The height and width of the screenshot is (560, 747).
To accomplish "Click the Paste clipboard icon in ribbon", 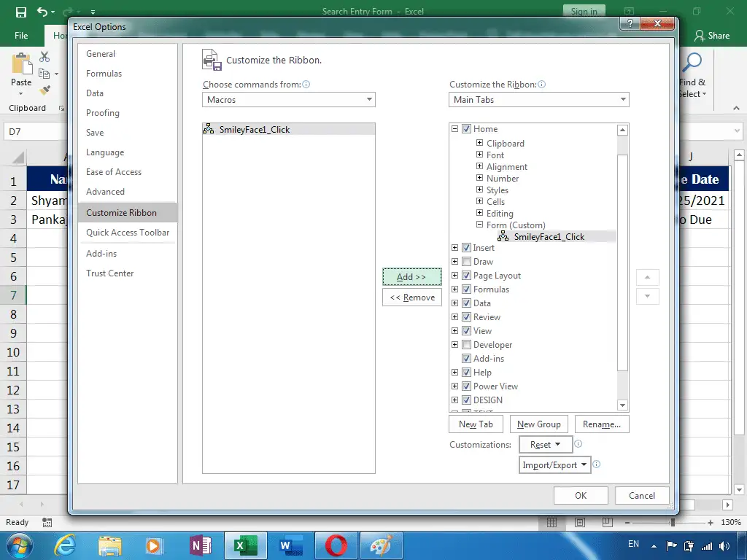I will click(x=21, y=64).
